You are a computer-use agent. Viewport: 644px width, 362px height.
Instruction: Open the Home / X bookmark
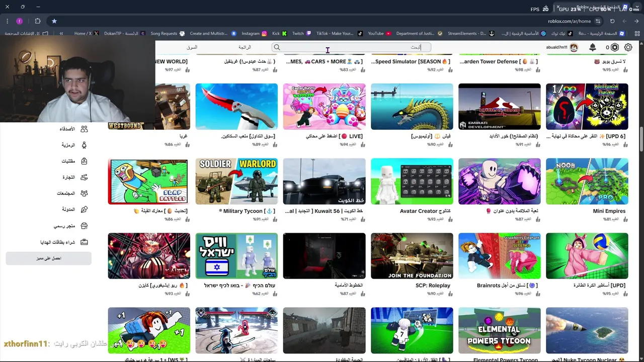coord(86,34)
